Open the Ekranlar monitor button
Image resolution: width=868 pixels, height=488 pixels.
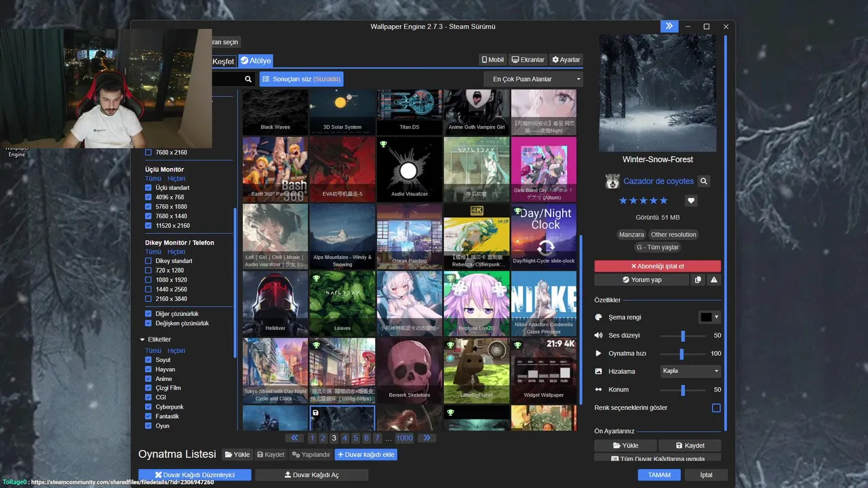pos(528,60)
